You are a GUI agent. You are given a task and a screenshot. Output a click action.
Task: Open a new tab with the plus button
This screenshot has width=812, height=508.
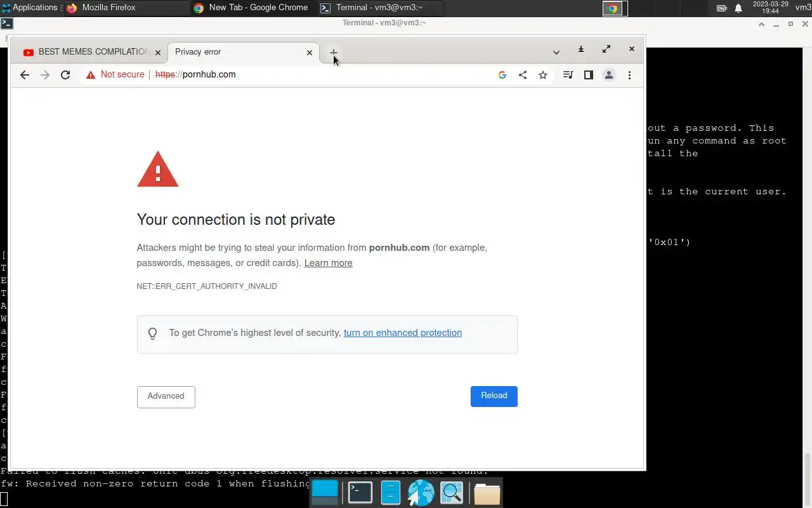334,52
